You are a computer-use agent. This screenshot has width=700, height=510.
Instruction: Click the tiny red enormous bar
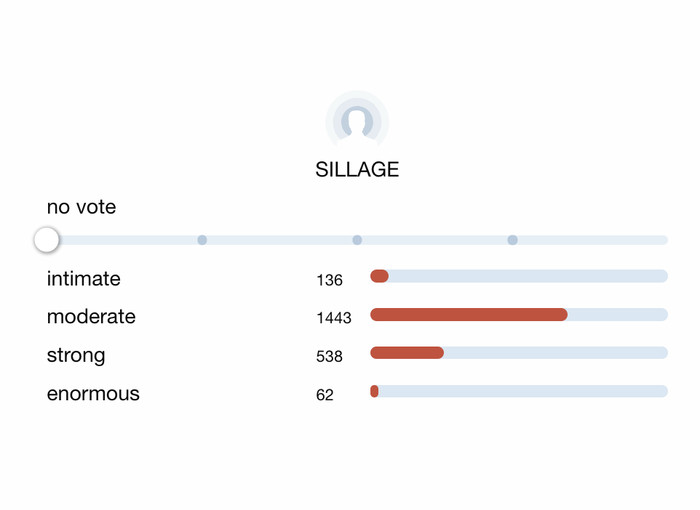tap(375, 391)
